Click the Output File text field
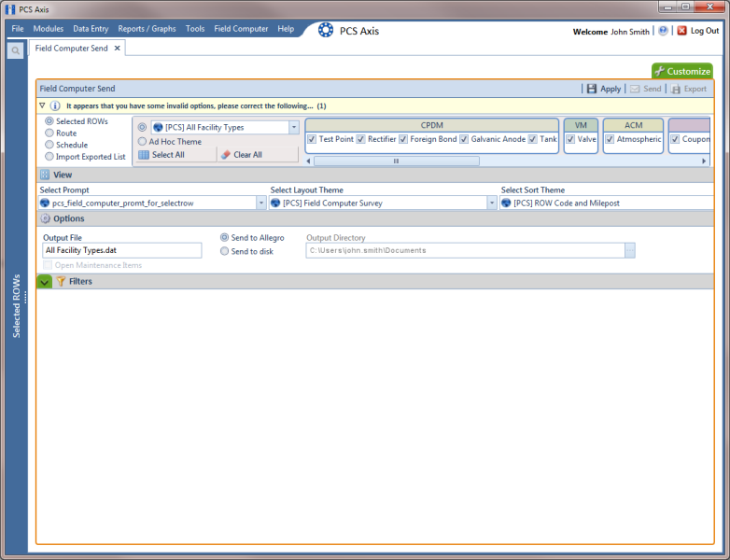This screenshot has height=560, width=730. tap(122, 250)
